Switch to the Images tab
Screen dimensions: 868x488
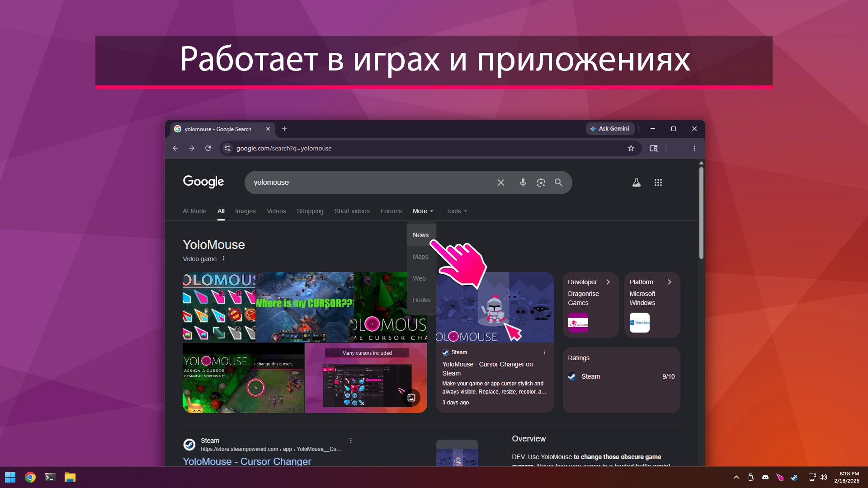(x=245, y=211)
